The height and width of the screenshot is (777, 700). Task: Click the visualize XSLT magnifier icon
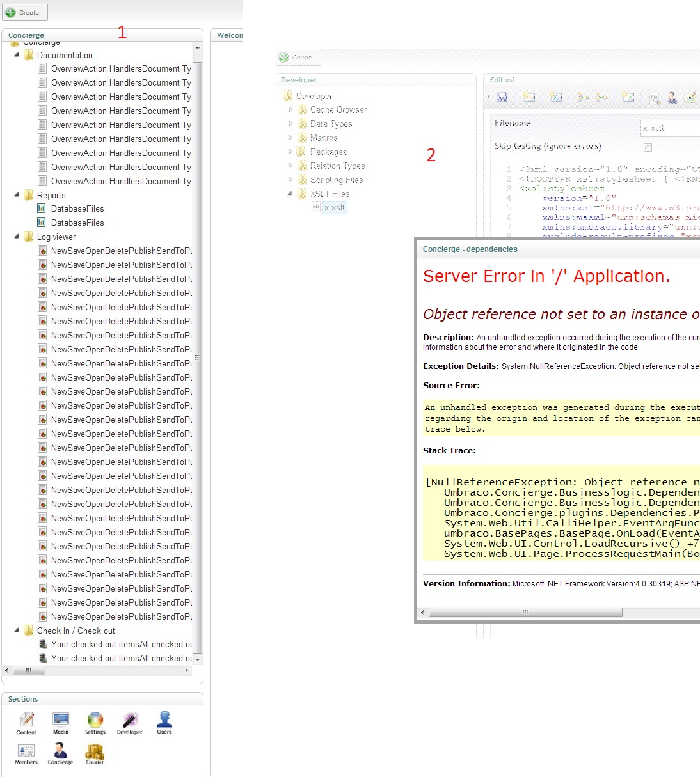point(655,98)
